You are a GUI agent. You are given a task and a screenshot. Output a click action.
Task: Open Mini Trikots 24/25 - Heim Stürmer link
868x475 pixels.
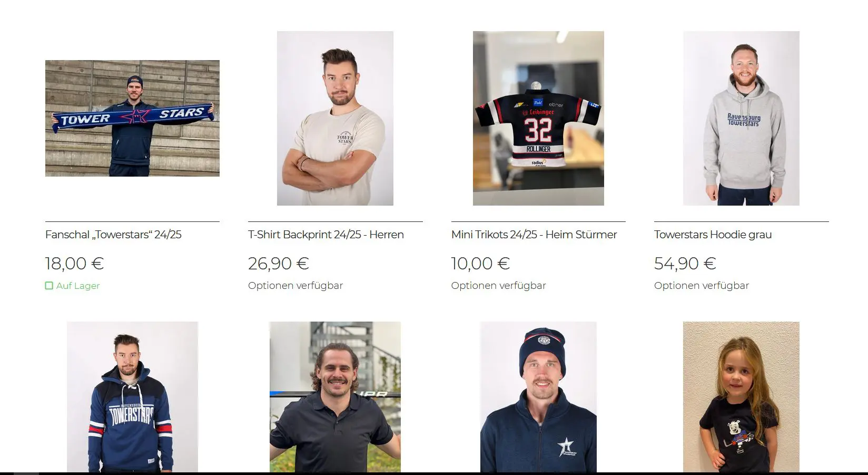pos(534,235)
